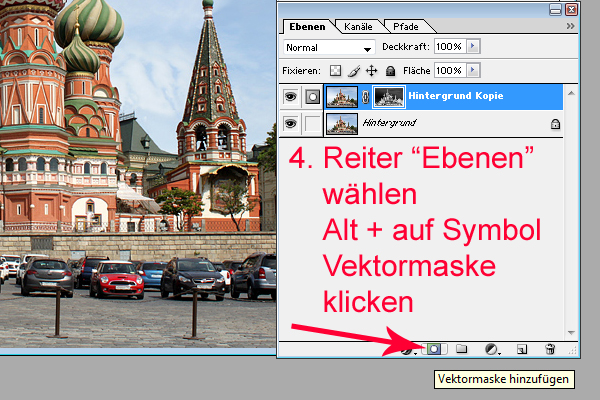Image resolution: width=600 pixels, height=400 pixels.
Task: Click the layers list scroll down arrow
Action: (x=571, y=333)
